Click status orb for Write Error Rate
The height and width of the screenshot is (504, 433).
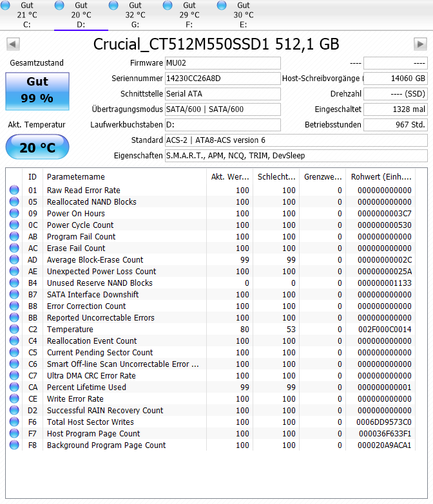14,398
